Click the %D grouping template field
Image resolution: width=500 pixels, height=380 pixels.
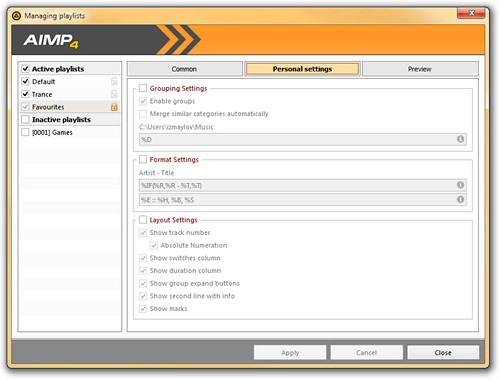coord(303,139)
